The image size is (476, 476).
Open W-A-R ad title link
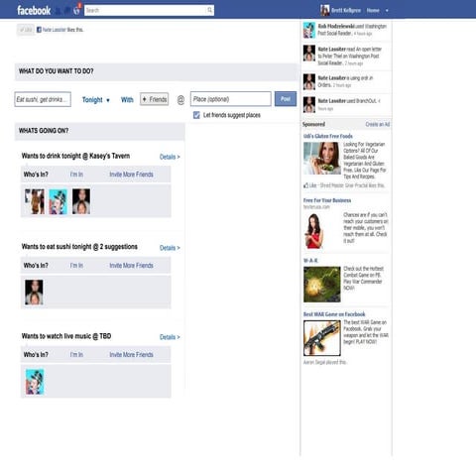click(x=310, y=261)
